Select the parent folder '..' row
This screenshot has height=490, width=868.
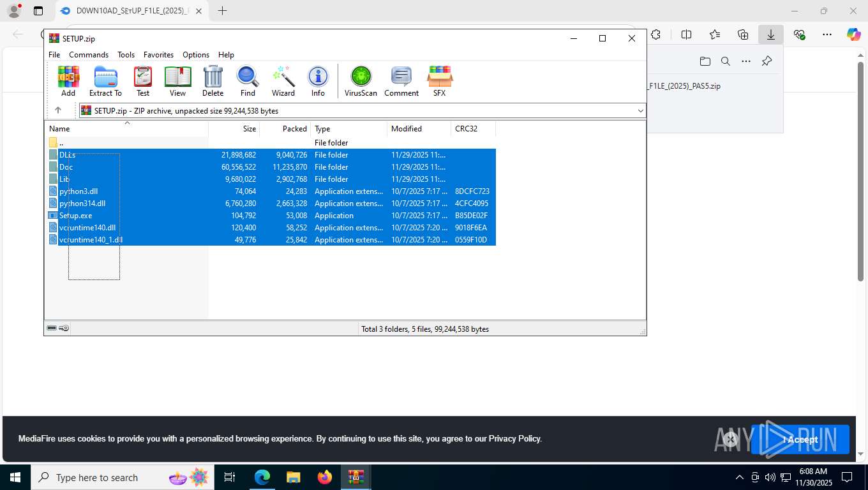click(270, 142)
